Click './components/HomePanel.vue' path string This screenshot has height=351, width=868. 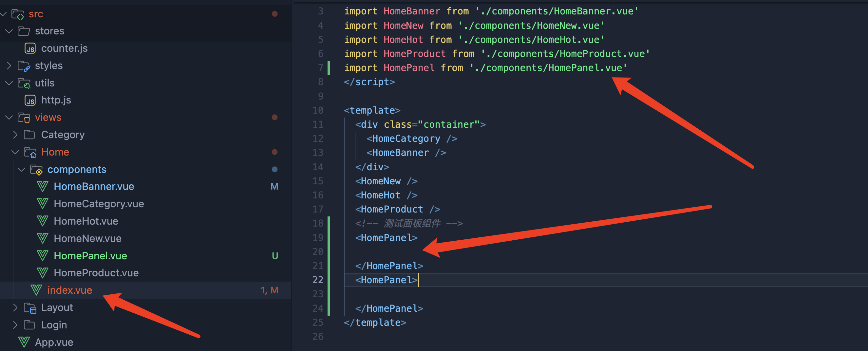coord(549,68)
